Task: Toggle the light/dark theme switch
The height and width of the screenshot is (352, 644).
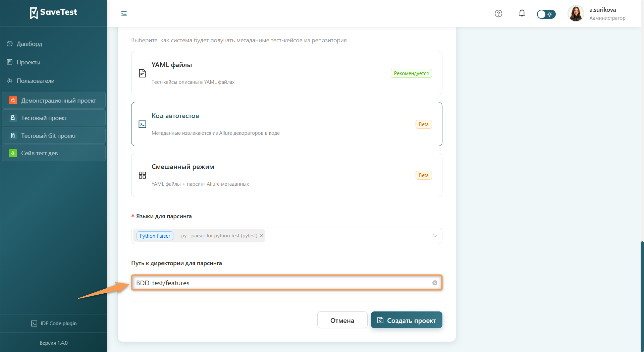Action: [x=546, y=14]
